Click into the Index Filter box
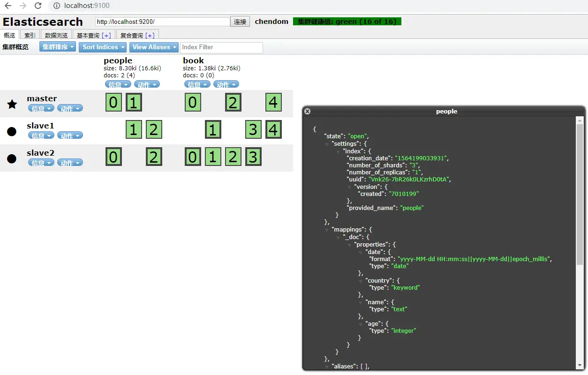The height and width of the screenshot is (375, 588). coord(221,47)
